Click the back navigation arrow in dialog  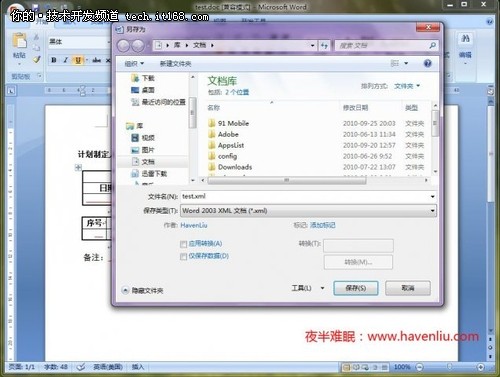[x=123, y=45]
